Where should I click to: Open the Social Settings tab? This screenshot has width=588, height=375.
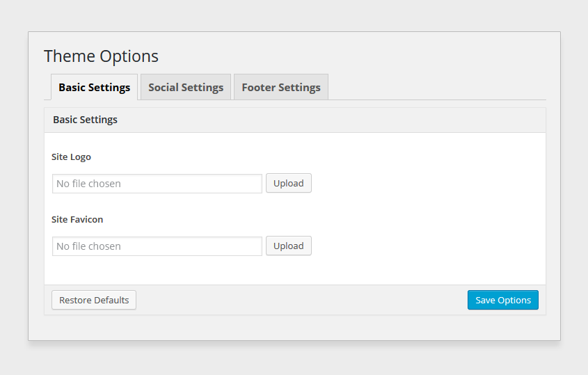[186, 87]
